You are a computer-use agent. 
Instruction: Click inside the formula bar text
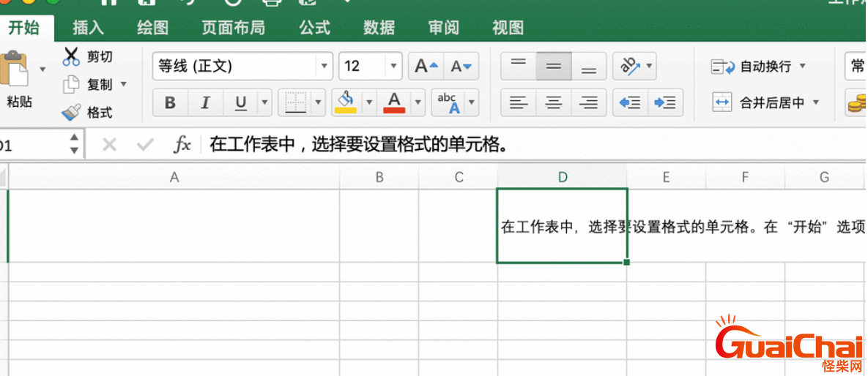pyautogui.click(x=359, y=145)
